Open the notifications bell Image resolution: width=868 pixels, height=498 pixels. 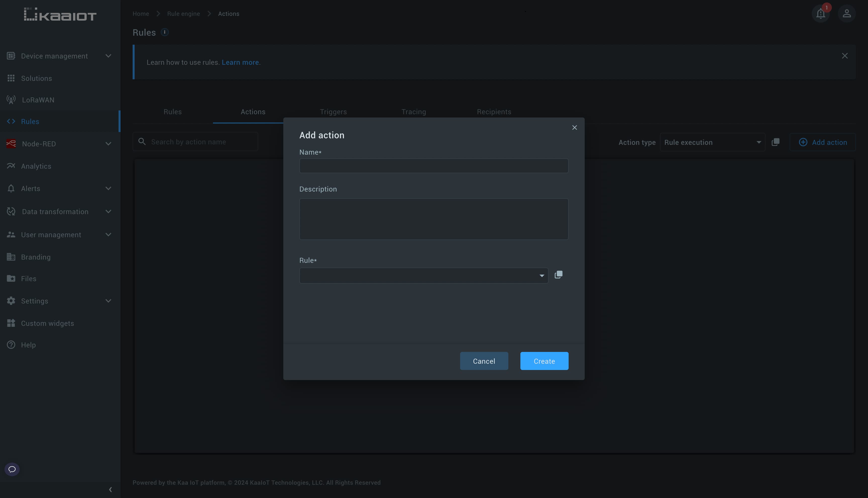(x=821, y=14)
